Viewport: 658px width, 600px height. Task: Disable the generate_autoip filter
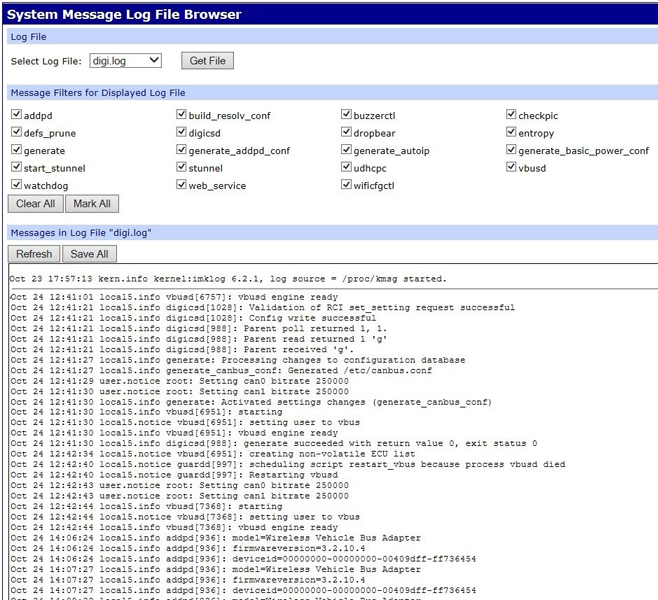coord(346,149)
